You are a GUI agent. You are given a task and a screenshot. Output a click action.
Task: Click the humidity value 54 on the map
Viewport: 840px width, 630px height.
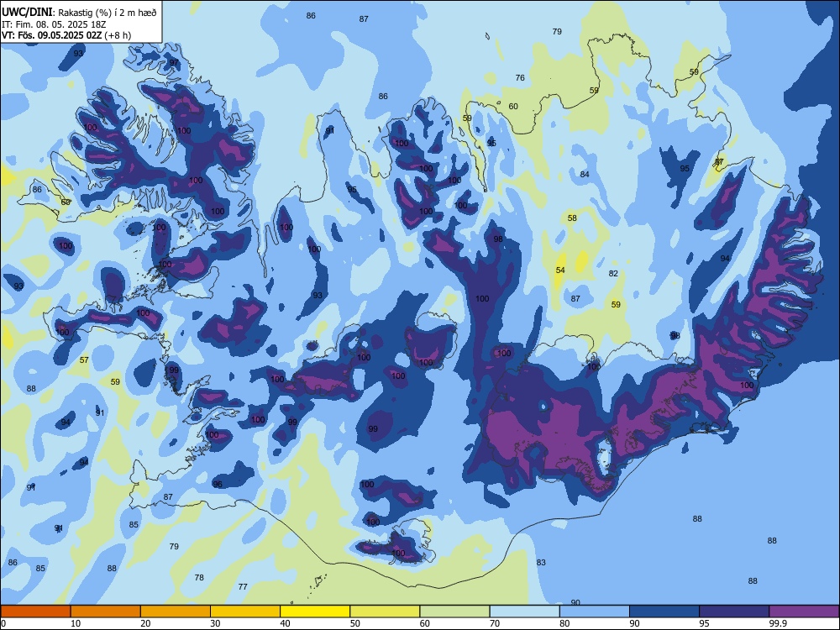560,270
